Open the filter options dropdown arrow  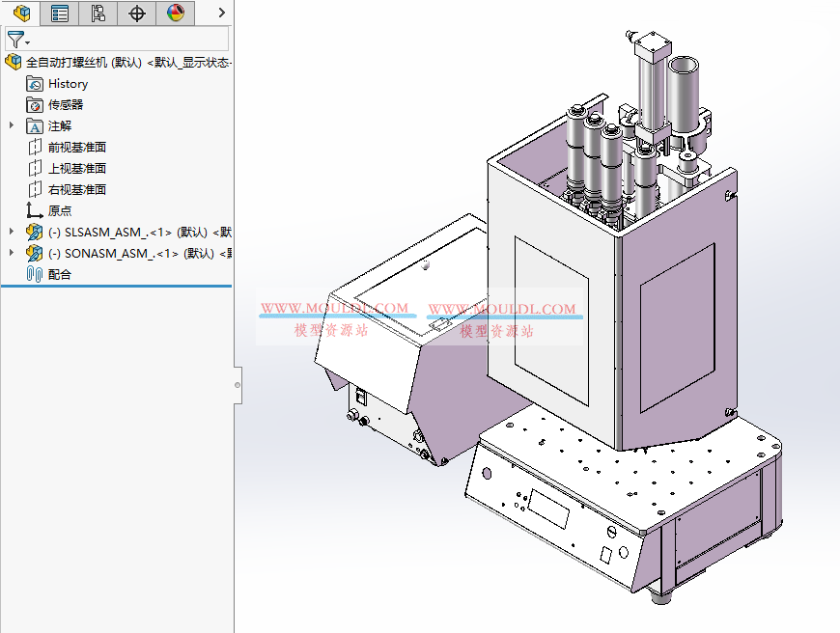(25, 42)
